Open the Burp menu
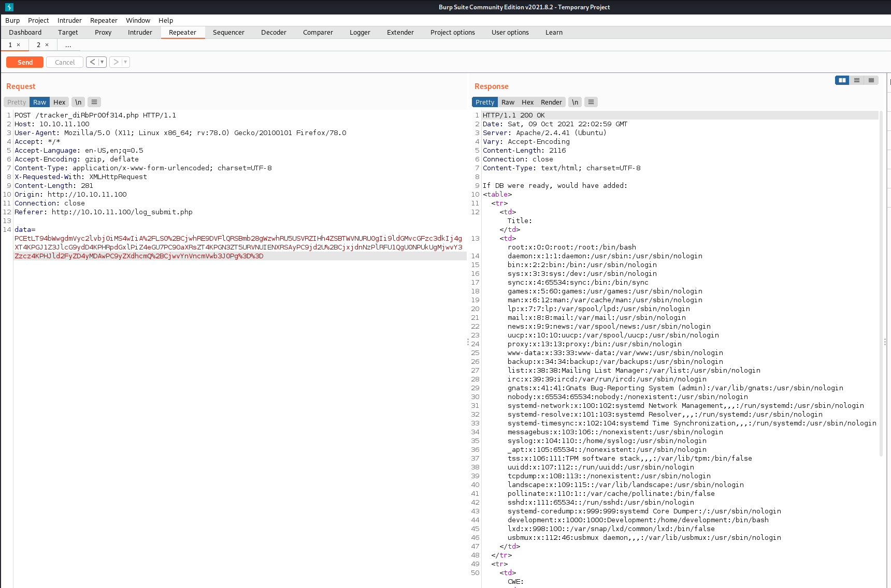The image size is (891, 588). pos(12,21)
